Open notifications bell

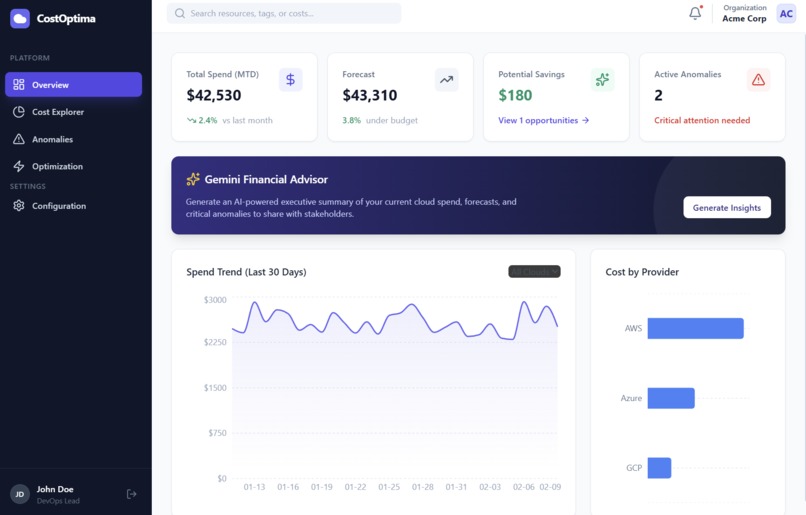(695, 13)
